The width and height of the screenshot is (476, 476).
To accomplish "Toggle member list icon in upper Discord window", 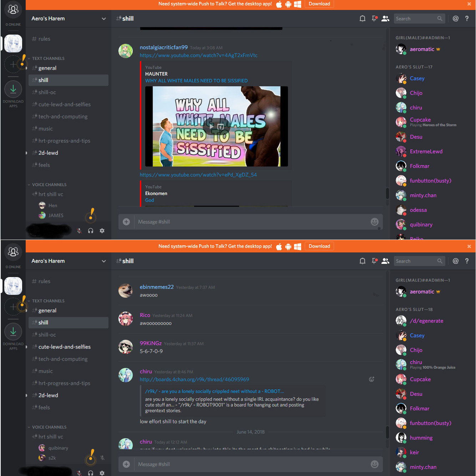I will (385, 19).
